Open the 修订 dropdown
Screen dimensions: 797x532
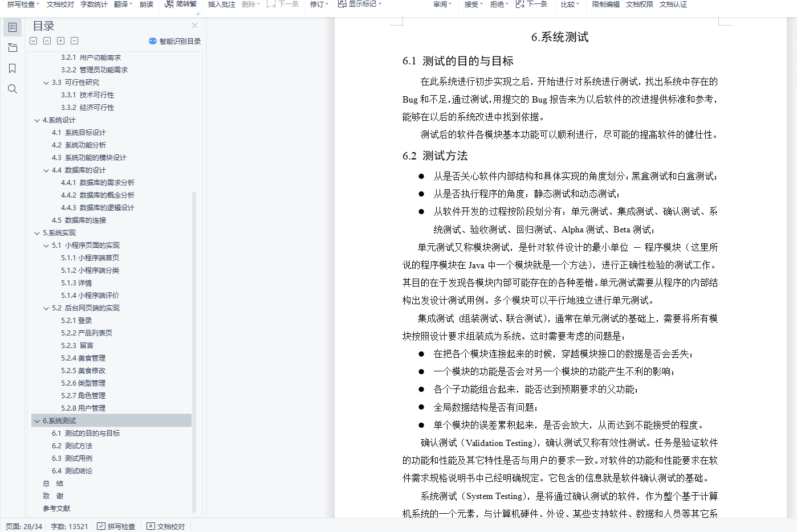(x=319, y=4)
